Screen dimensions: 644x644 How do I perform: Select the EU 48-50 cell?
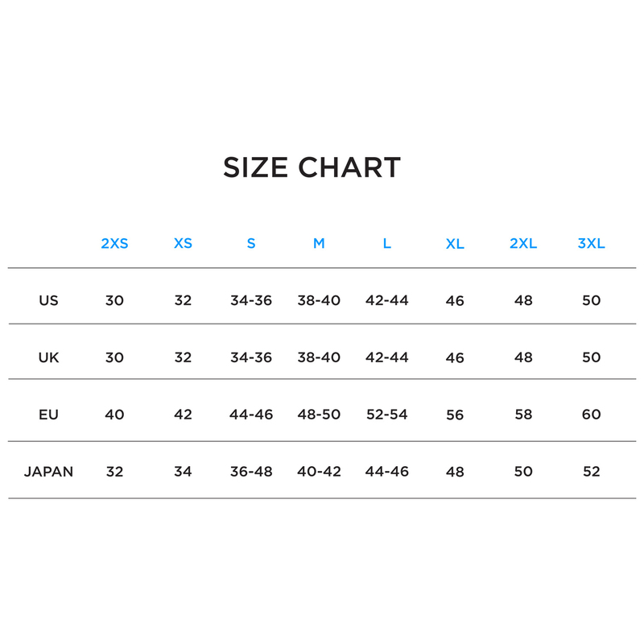click(319, 415)
